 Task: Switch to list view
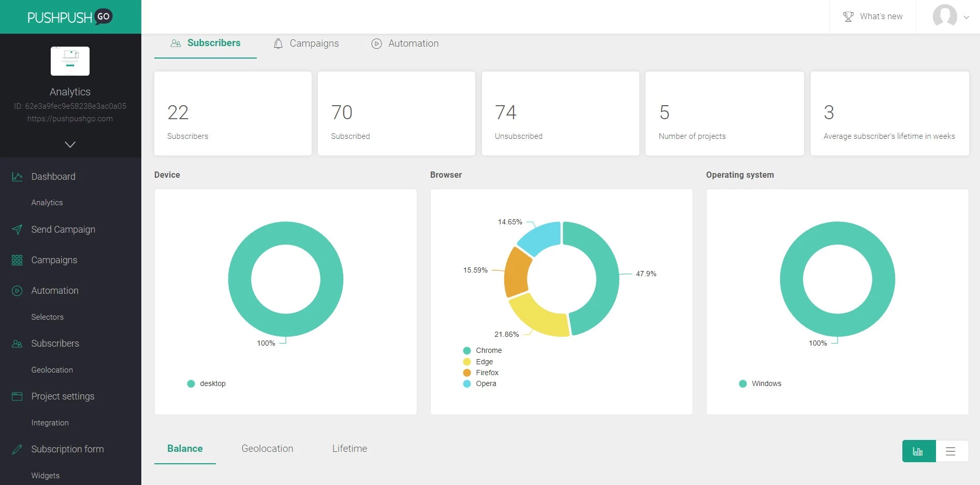point(951,451)
